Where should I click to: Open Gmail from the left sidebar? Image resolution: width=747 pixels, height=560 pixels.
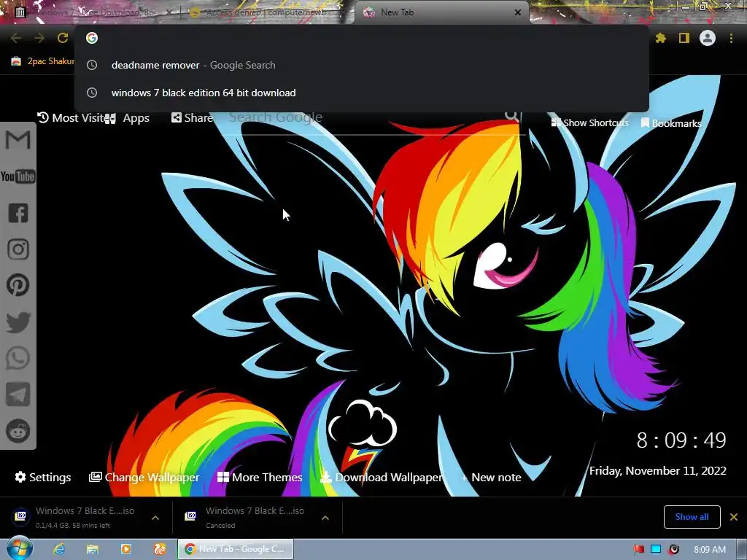click(18, 140)
